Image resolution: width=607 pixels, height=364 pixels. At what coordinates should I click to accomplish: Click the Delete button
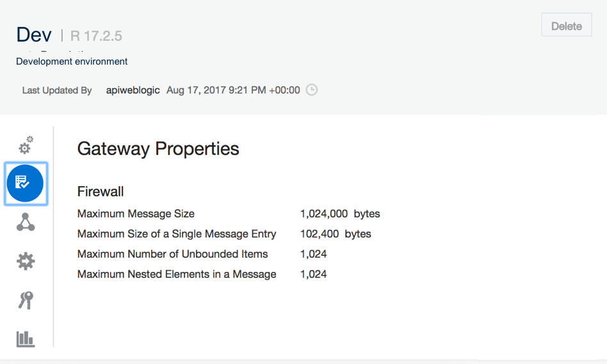567,25
